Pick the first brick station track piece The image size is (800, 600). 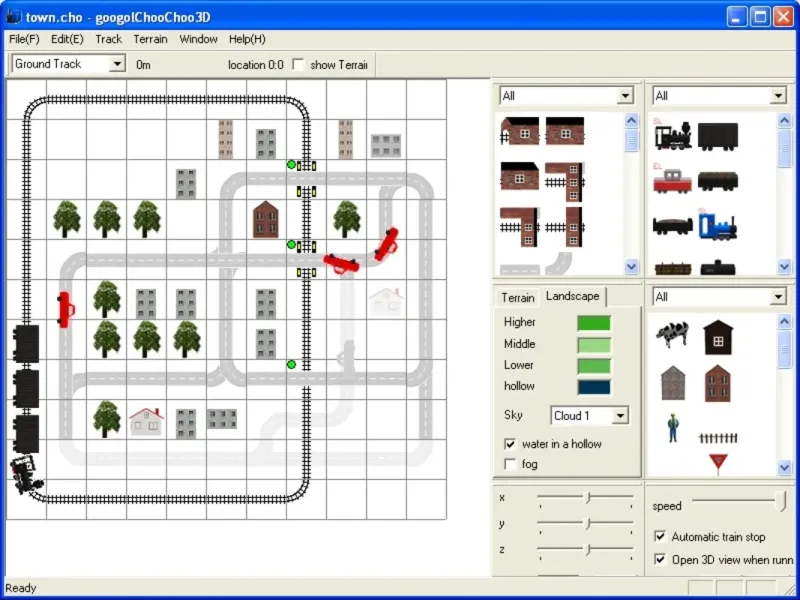[519, 131]
